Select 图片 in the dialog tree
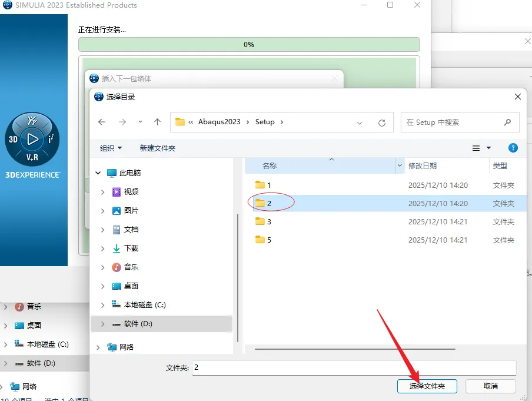This screenshot has width=532, height=401. click(x=131, y=211)
